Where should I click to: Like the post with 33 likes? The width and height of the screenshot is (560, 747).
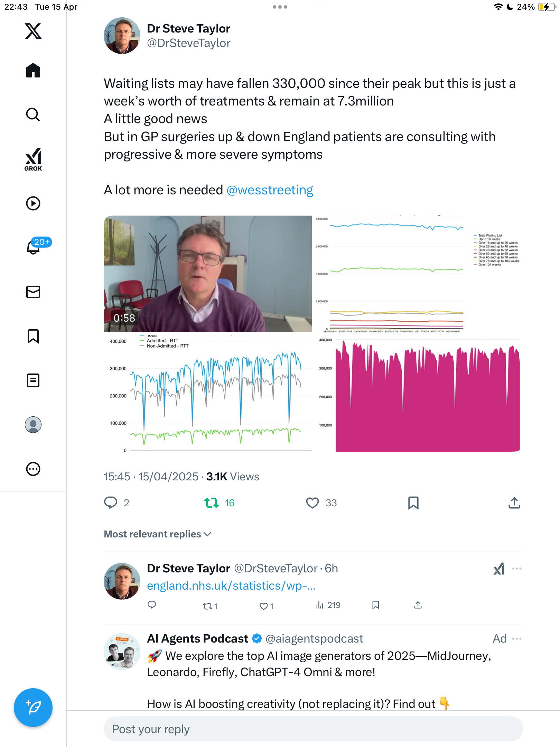pos(312,503)
